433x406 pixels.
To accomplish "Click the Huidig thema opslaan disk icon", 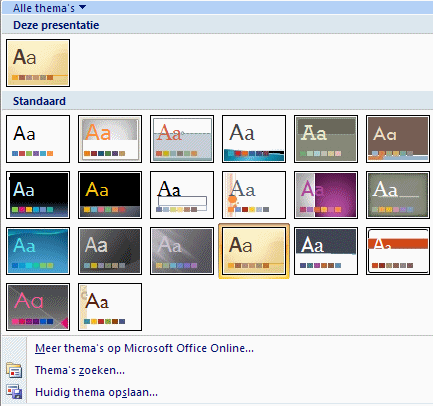I will tap(14, 392).
